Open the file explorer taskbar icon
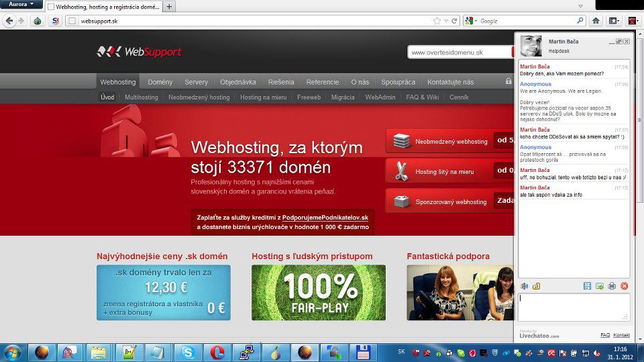This screenshot has width=644, height=362. 99,353
